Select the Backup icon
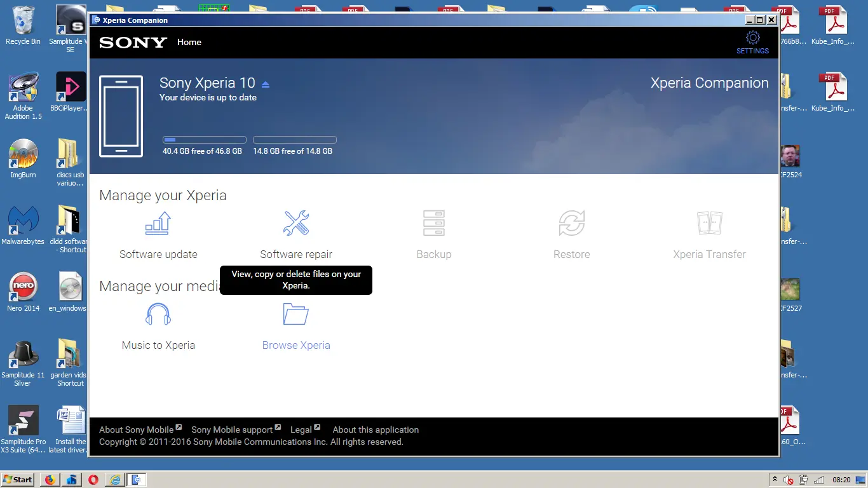 pos(434,224)
